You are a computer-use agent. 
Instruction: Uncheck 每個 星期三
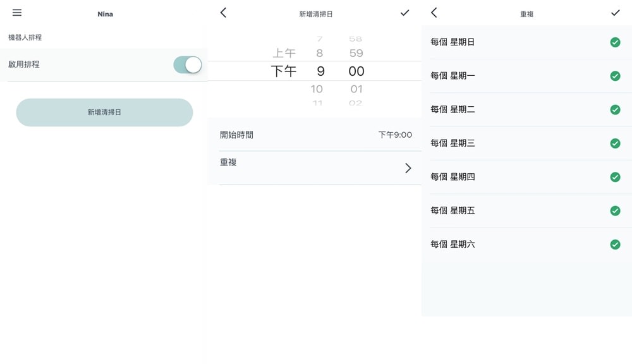[x=615, y=143]
